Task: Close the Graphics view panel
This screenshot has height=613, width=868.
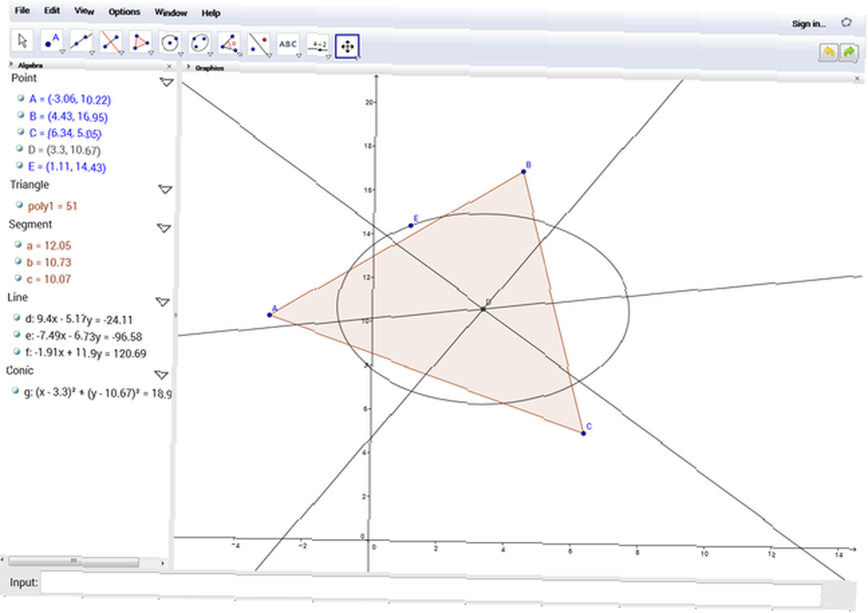Action: 857,79
